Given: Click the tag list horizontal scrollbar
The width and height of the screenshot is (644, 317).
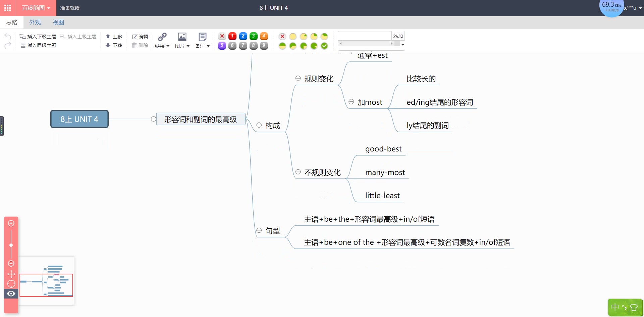Looking at the screenshot, I should coord(366,44).
